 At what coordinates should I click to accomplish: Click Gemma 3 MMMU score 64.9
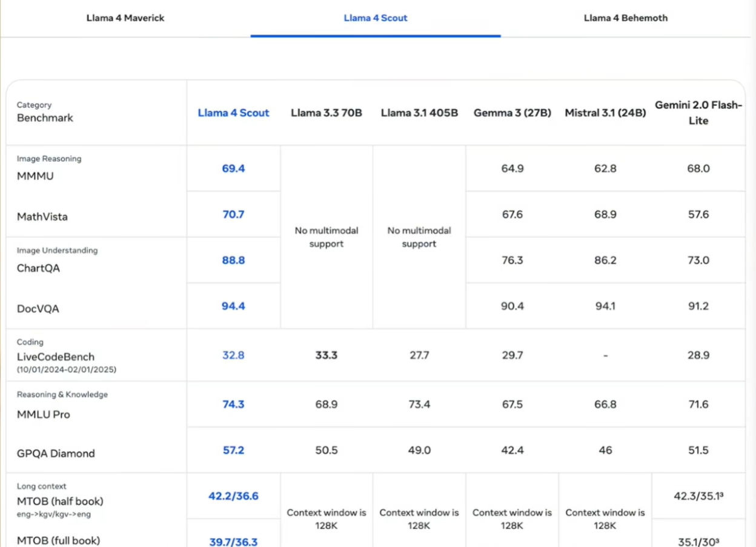coord(512,168)
